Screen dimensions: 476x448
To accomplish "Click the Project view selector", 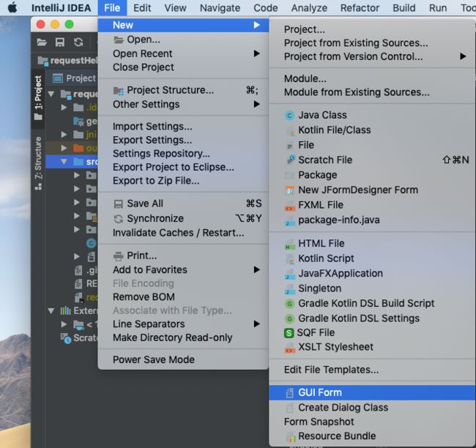I will [75, 78].
